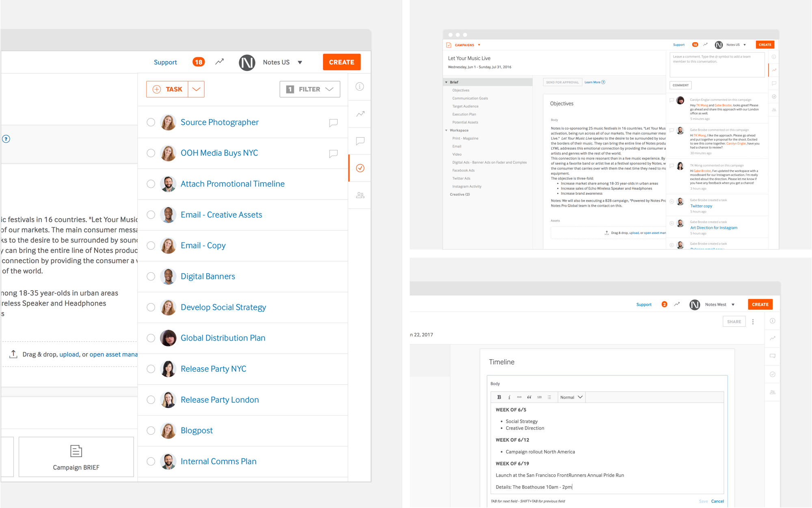812x508 pixels.
Task: Apply blockquote in Timeline editor
Action: click(x=529, y=397)
